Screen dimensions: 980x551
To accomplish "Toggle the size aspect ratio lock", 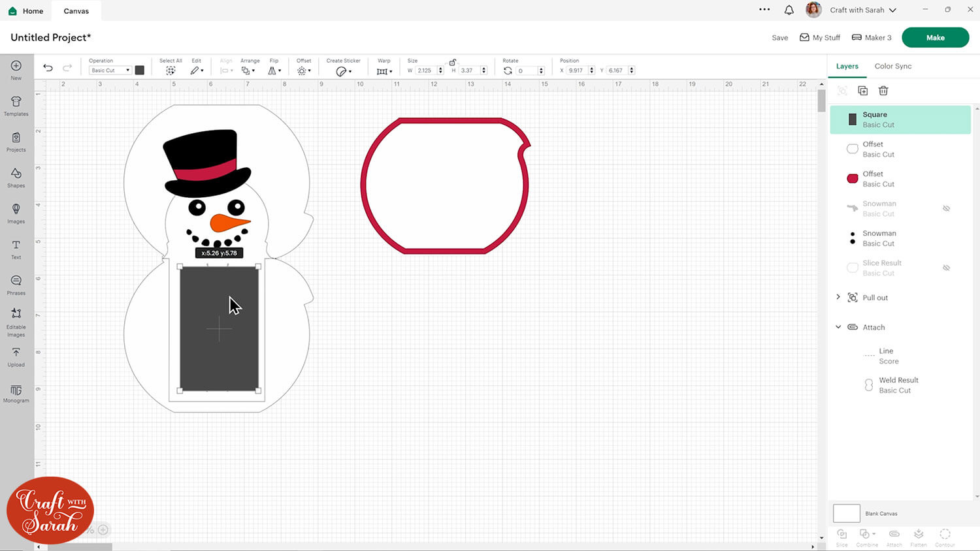I will [452, 62].
